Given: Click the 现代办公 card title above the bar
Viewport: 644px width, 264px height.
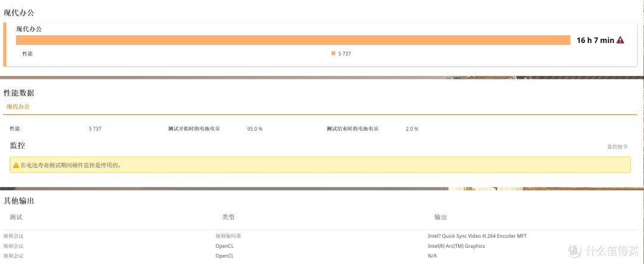Looking at the screenshot, I should tap(29, 29).
